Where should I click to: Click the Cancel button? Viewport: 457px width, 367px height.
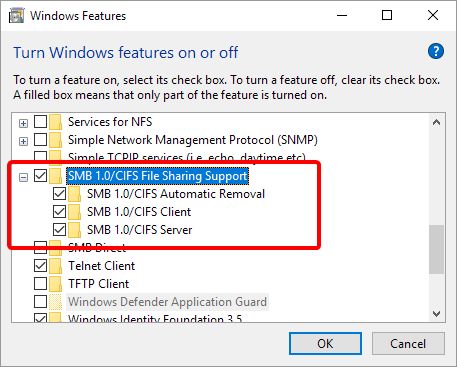(408, 344)
